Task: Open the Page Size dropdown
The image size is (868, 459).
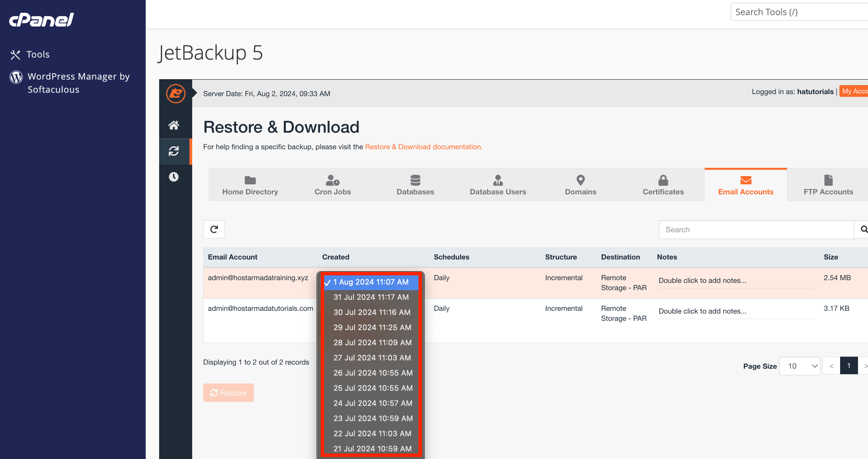Action: tap(799, 366)
